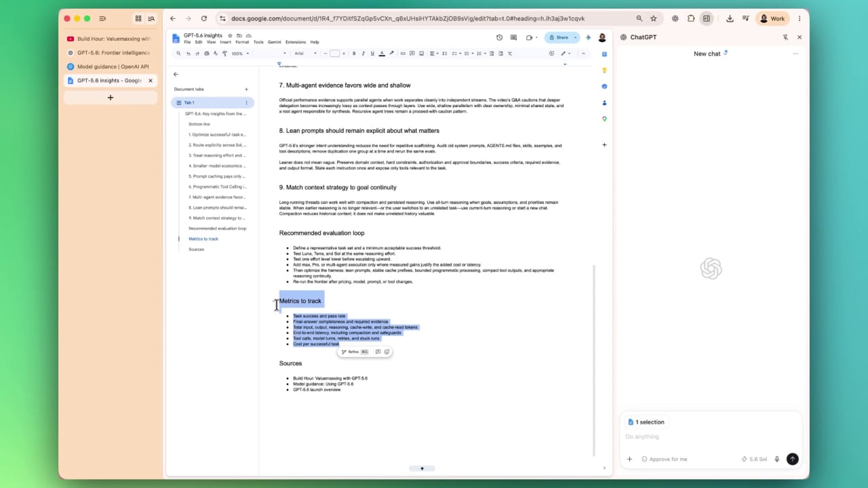This screenshot has width=868, height=488.
Task: Click the search menus magnifier icon
Action: pos(178,54)
